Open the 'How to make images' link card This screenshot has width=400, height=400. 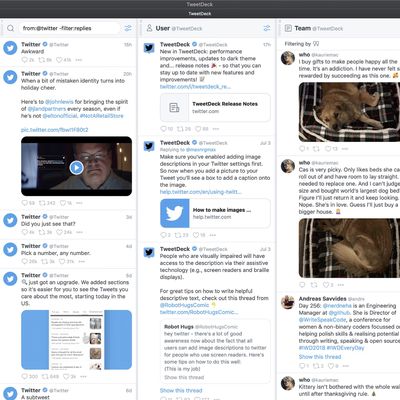(x=215, y=213)
